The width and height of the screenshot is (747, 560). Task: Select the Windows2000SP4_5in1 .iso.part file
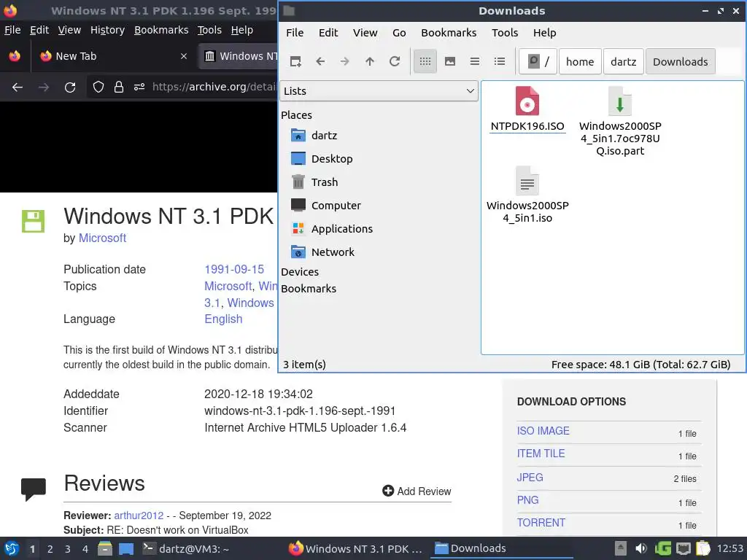click(x=620, y=122)
